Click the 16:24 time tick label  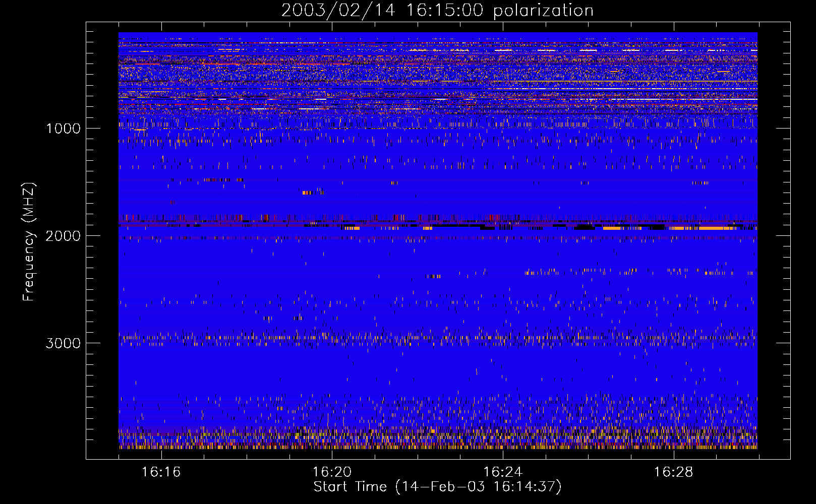click(x=503, y=472)
